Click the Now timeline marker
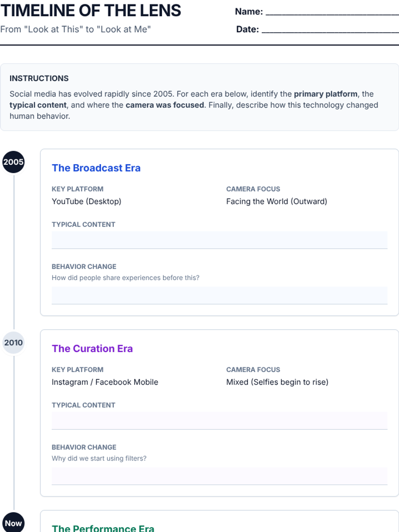 [x=13, y=523]
